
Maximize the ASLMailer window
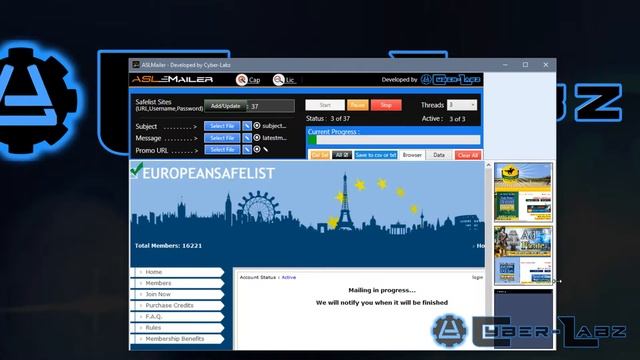(525, 65)
